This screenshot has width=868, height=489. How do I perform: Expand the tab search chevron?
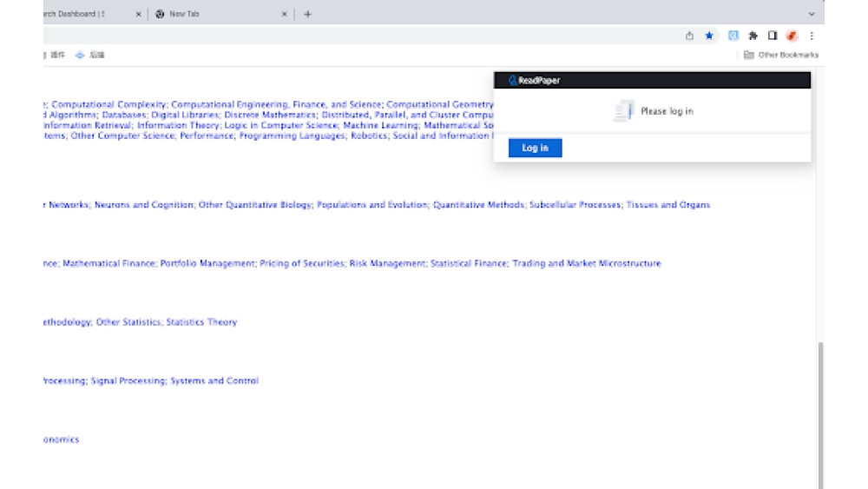pyautogui.click(x=812, y=15)
